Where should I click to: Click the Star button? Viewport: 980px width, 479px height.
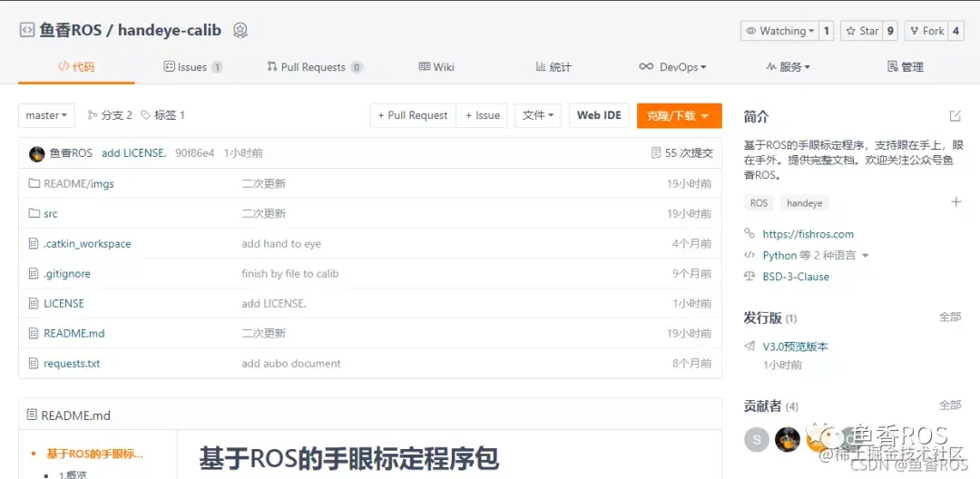pyautogui.click(x=861, y=31)
